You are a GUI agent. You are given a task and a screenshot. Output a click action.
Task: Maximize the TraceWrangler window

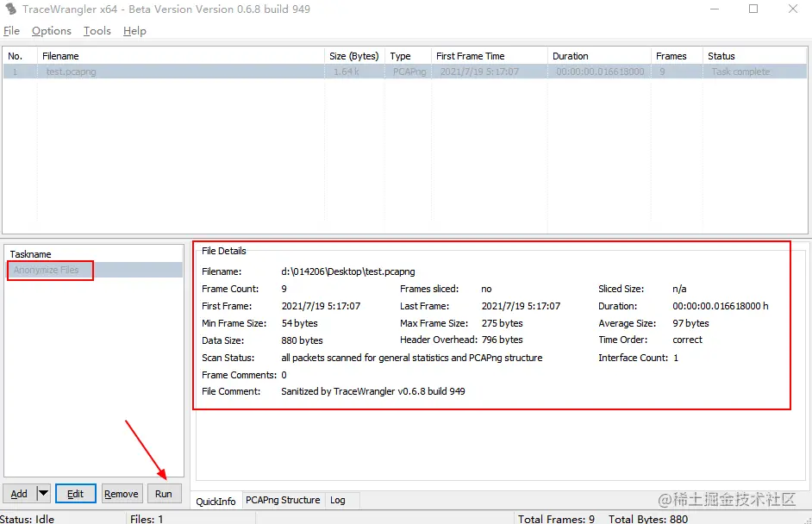coord(753,9)
